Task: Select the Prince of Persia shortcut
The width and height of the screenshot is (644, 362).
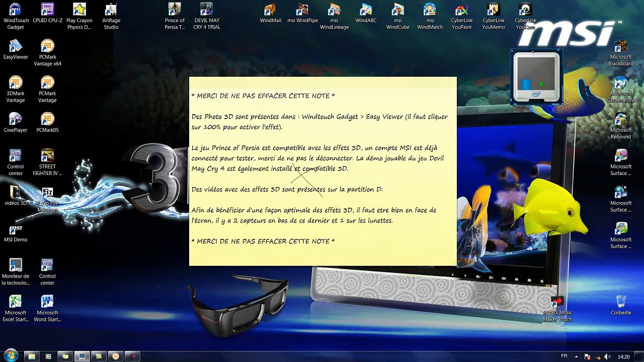Action: tap(175, 16)
